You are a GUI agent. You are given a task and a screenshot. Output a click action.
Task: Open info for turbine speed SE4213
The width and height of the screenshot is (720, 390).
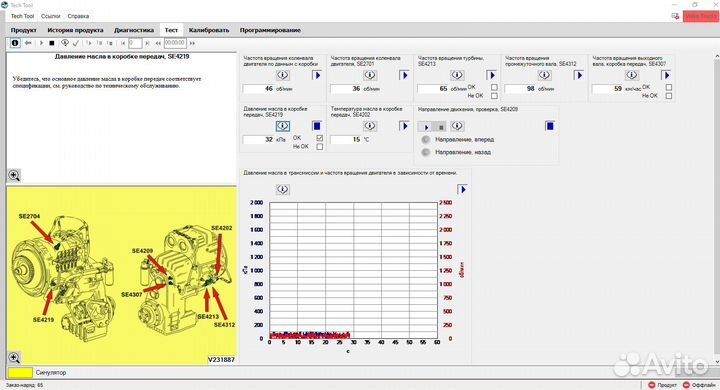pyautogui.click(x=457, y=75)
